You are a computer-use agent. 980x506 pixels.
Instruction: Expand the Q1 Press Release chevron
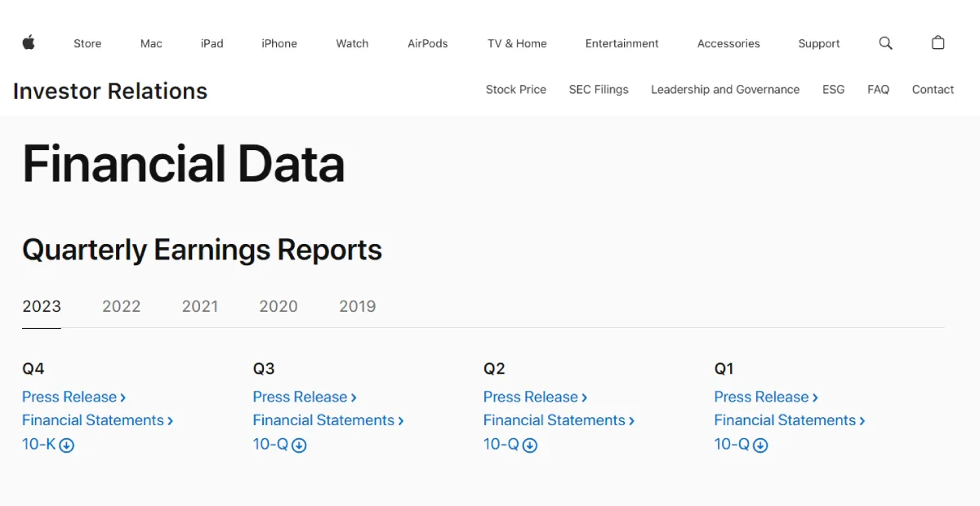[816, 397]
